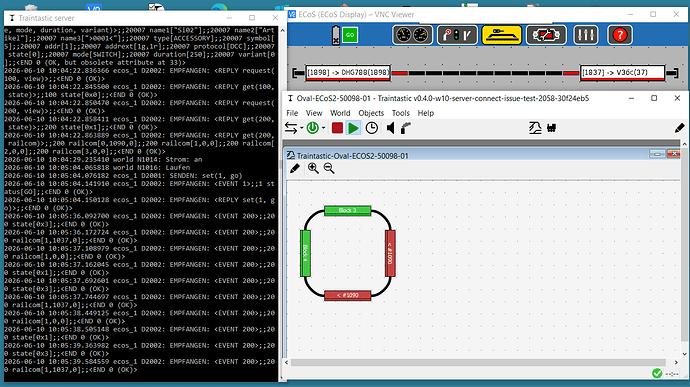Toggle the smoke generator icon
The image size is (690, 387).
point(405,128)
